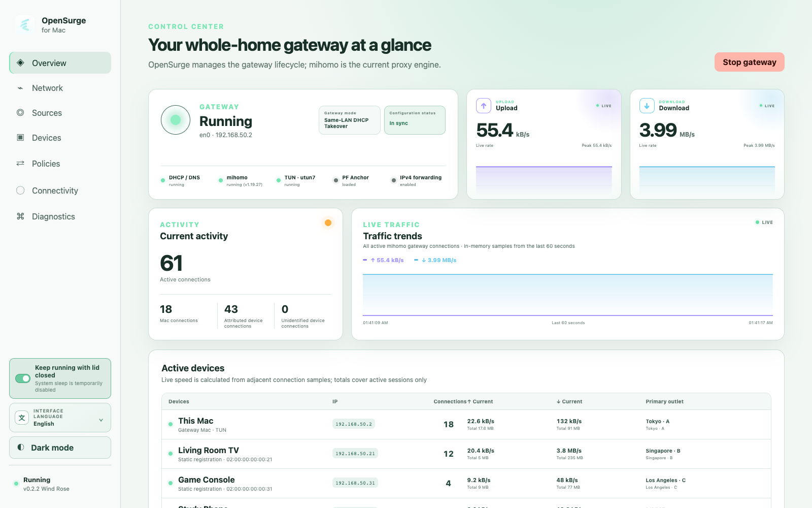The width and height of the screenshot is (812, 508).
Task: Click the Traffic trends chart area
Action: [568, 295]
